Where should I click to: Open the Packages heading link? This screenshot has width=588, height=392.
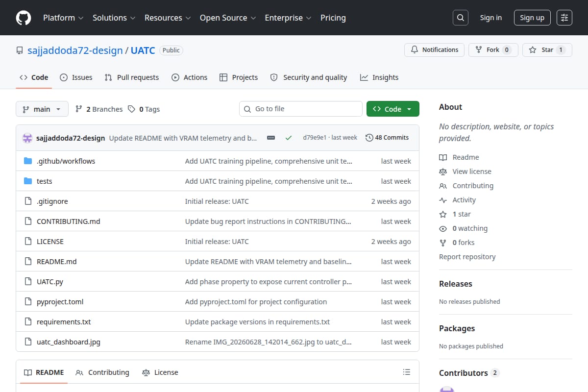[457, 328]
